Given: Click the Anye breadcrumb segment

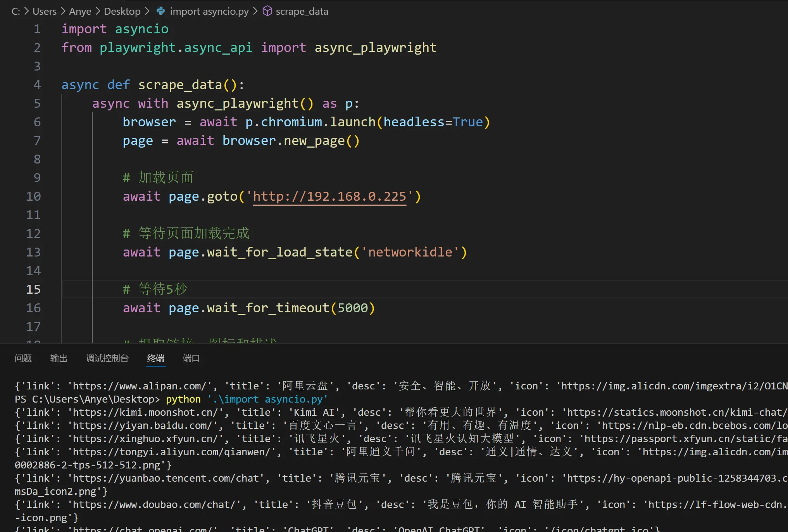Looking at the screenshot, I should coord(80,11).
